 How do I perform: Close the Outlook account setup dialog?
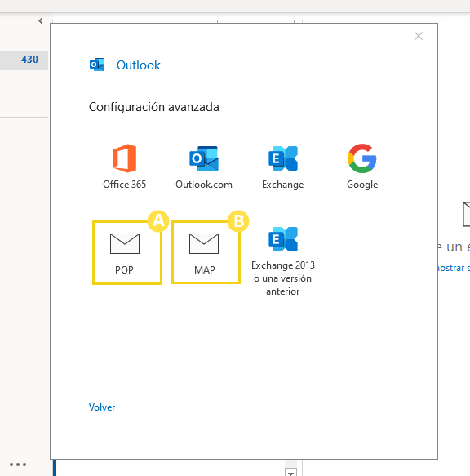tap(419, 36)
